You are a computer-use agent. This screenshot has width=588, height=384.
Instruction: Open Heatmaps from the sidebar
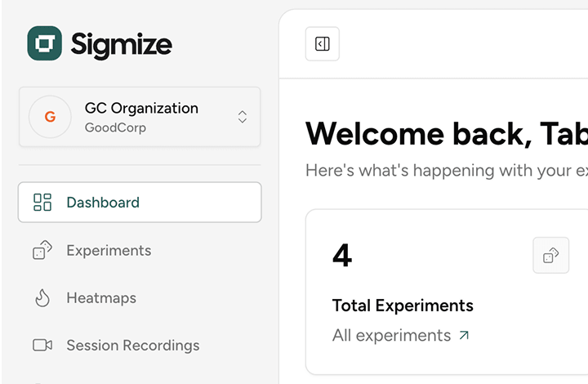(140, 297)
